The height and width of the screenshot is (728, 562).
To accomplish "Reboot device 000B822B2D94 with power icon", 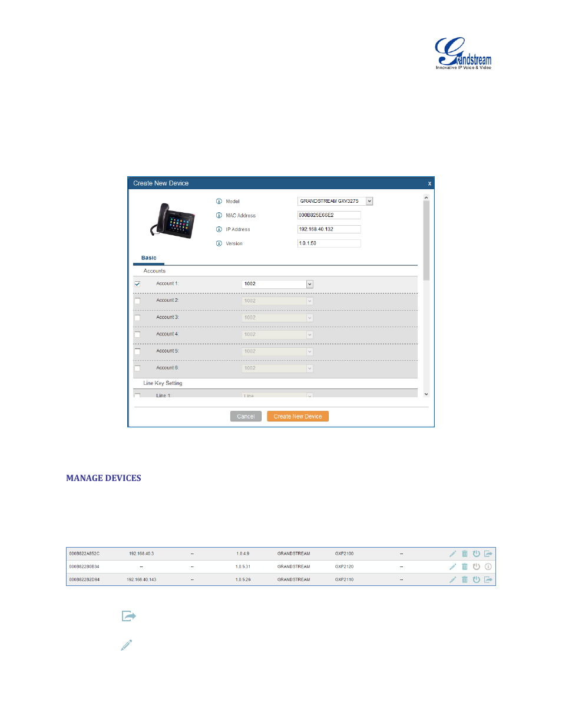I will [x=477, y=579].
